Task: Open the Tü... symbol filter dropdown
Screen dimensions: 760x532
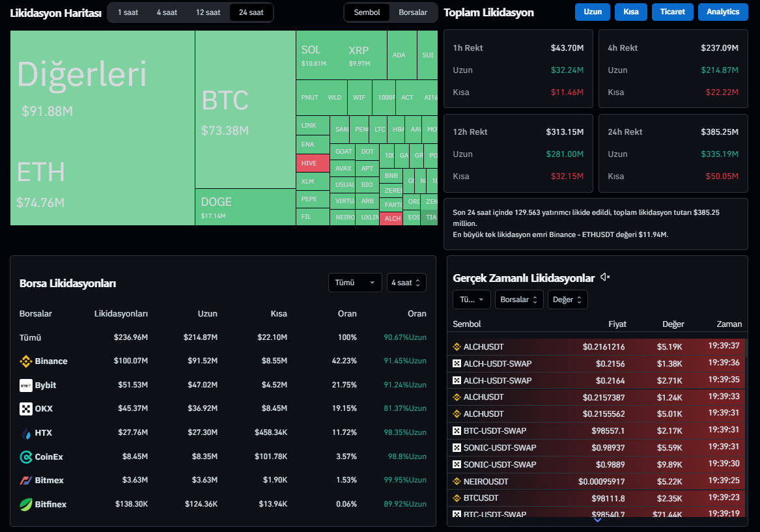Action: tap(471, 300)
